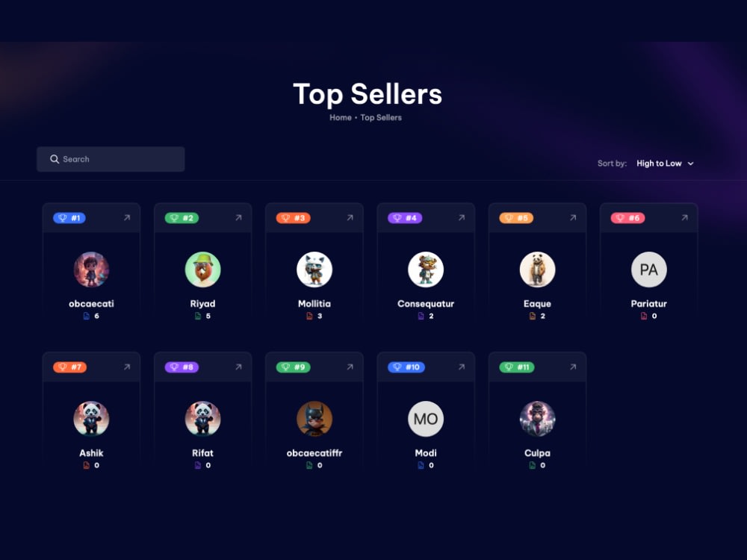The height and width of the screenshot is (560, 747).
Task: Click the search magnifier icon
Action: click(x=55, y=159)
